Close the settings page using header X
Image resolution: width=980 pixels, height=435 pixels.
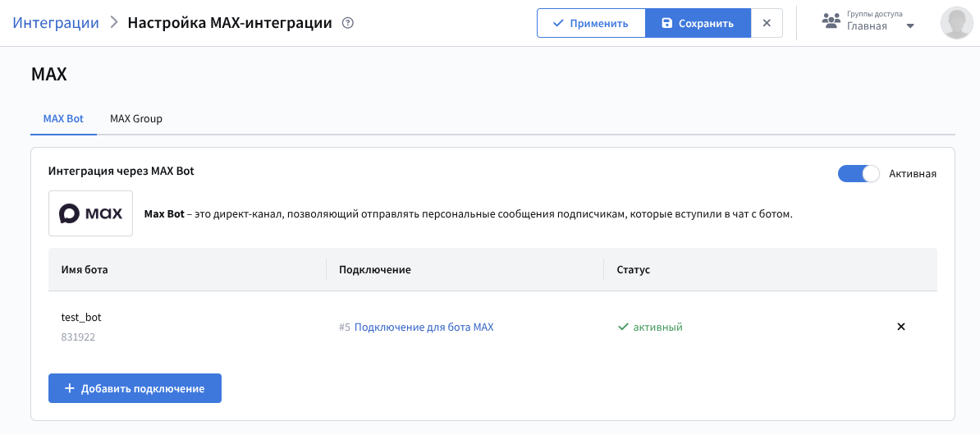(x=767, y=23)
